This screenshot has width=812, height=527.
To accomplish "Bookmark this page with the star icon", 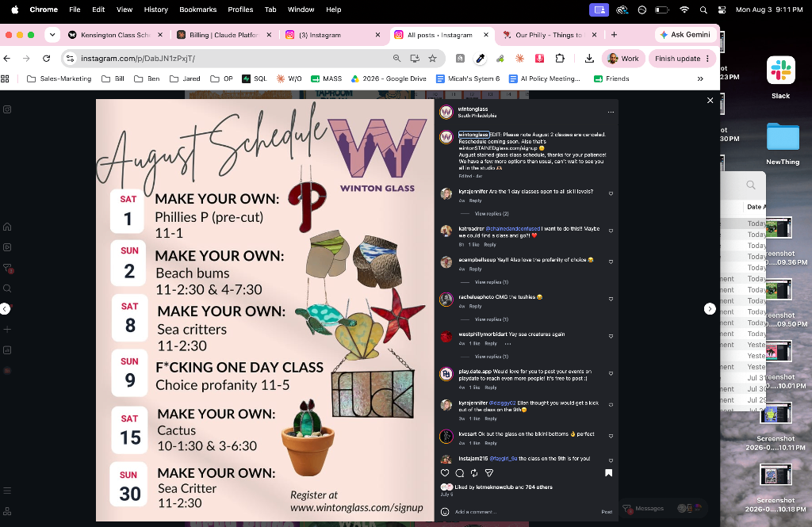I will (432, 59).
